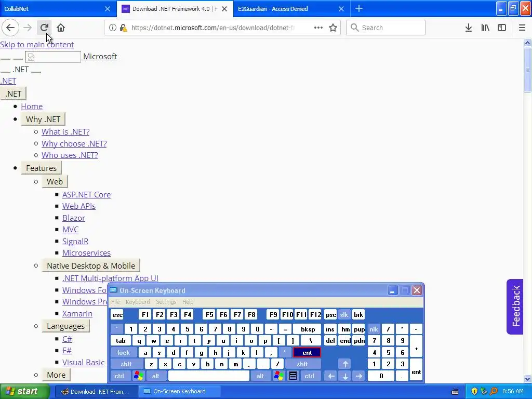Expand the Native Desktop & Mobile button
532x399 pixels.
(x=91, y=265)
